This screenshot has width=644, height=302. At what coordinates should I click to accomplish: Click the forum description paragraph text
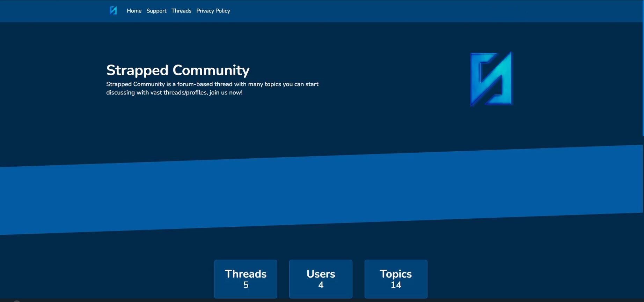pyautogui.click(x=212, y=88)
